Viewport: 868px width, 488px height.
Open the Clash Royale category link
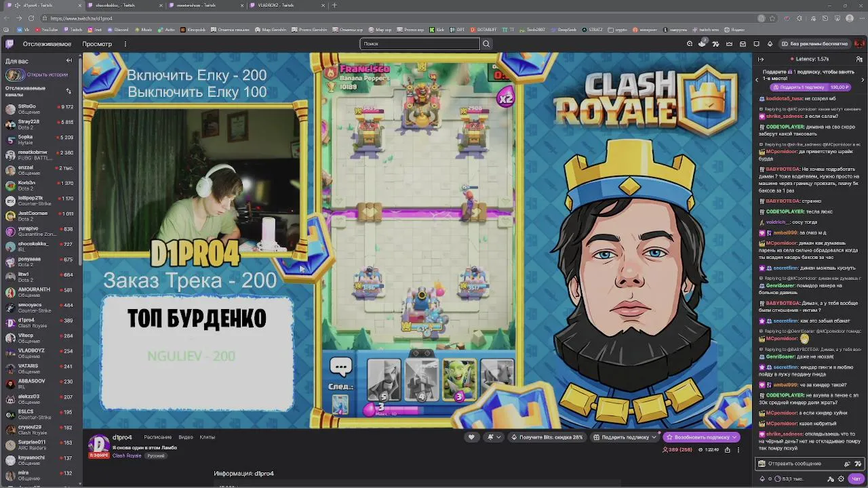click(x=127, y=455)
